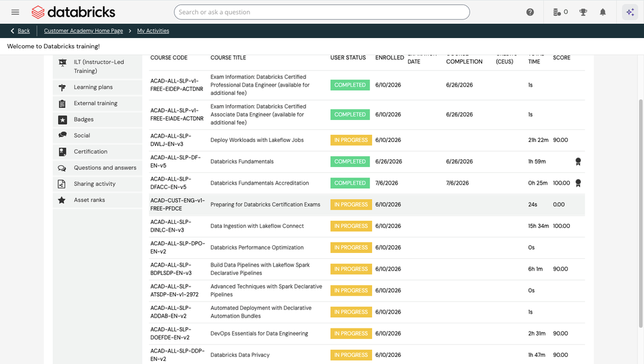Image resolution: width=644 pixels, height=364 pixels.
Task: Click the Databricks logo
Action: [73, 12]
